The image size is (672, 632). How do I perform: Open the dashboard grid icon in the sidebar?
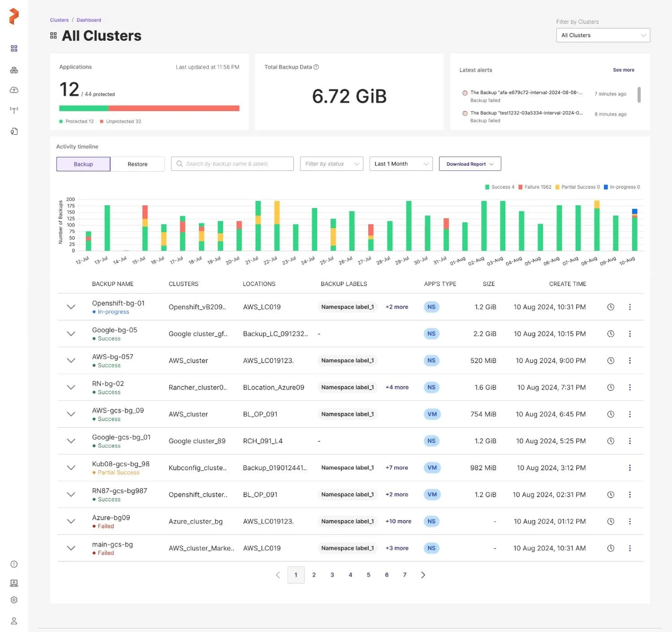[x=14, y=48]
